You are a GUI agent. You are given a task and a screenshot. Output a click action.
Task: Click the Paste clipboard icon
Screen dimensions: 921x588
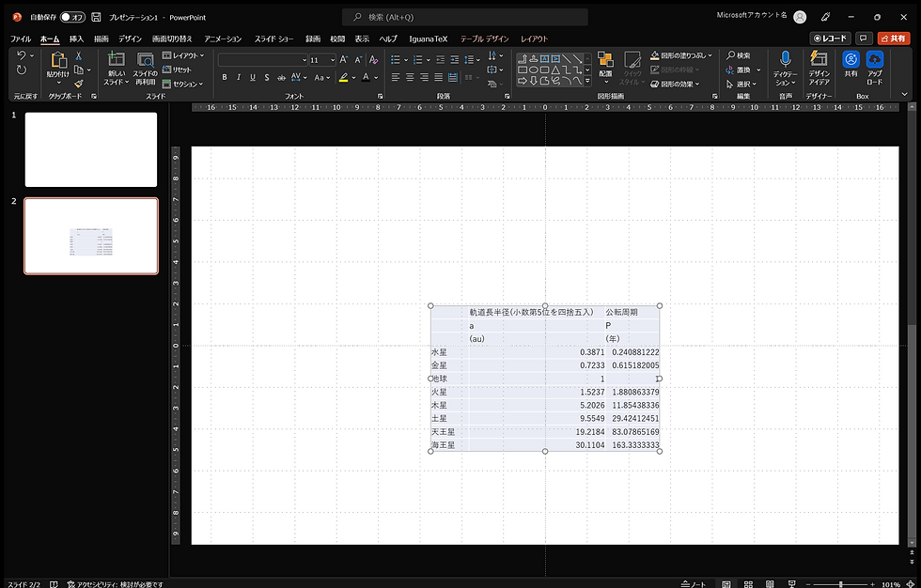coord(58,60)
